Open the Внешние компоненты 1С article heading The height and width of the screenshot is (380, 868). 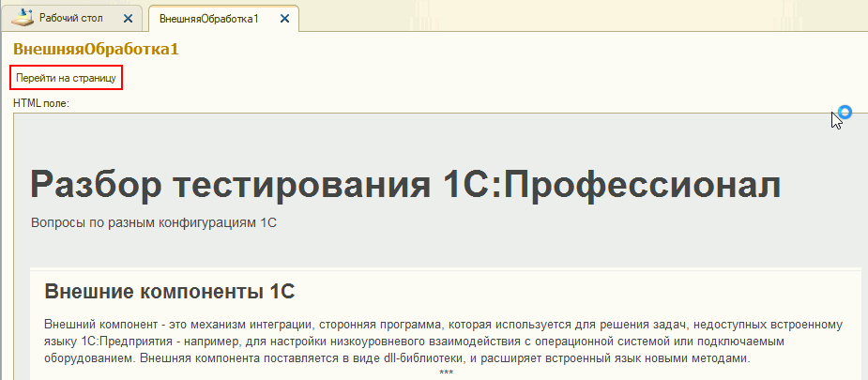[170, 292]
